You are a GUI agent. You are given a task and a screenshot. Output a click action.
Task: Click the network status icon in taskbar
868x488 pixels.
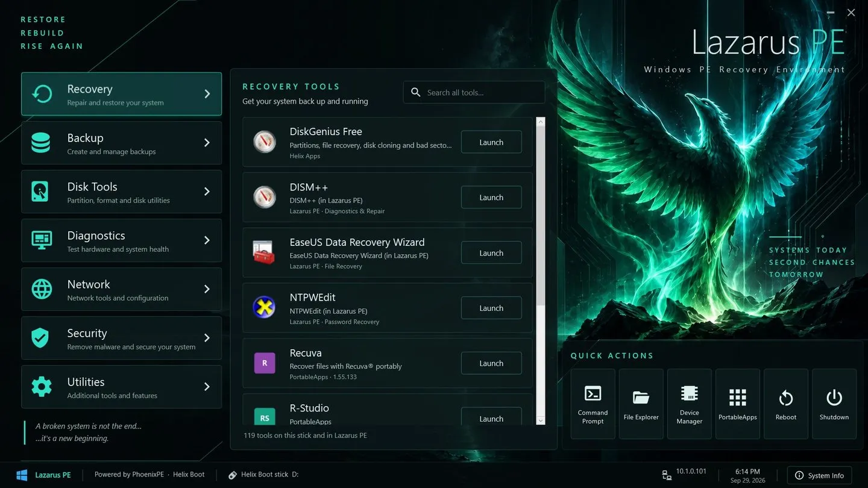point(667,475)
